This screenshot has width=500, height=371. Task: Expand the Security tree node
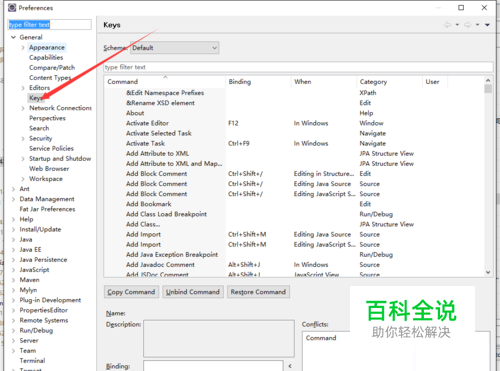(x=23, y=139)
